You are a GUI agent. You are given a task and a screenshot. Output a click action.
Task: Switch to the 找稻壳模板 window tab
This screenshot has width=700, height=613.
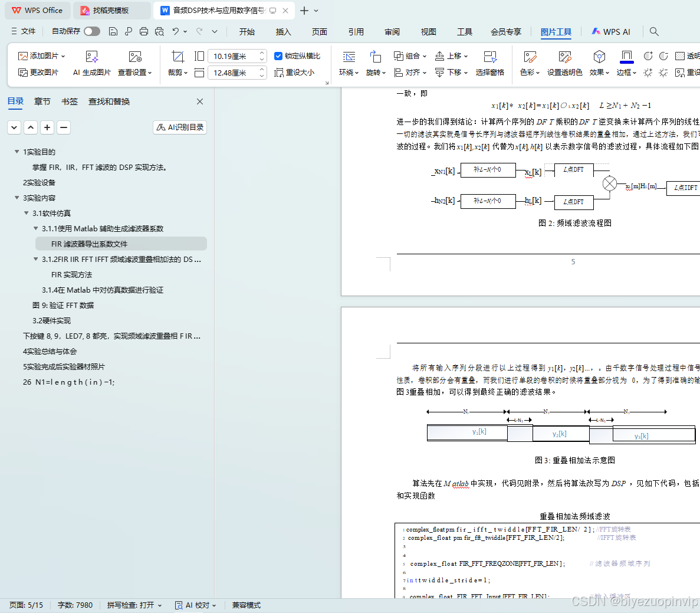pos(111,10)
